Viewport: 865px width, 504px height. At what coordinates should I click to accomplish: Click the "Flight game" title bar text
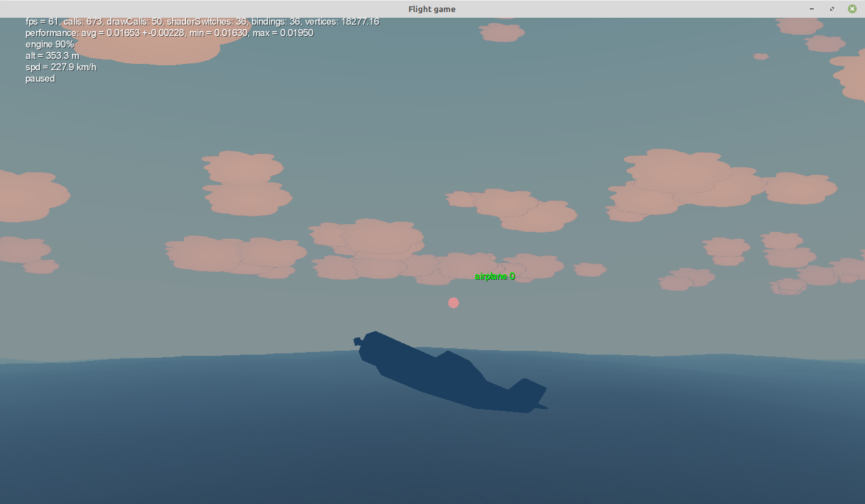coord(432,9)
